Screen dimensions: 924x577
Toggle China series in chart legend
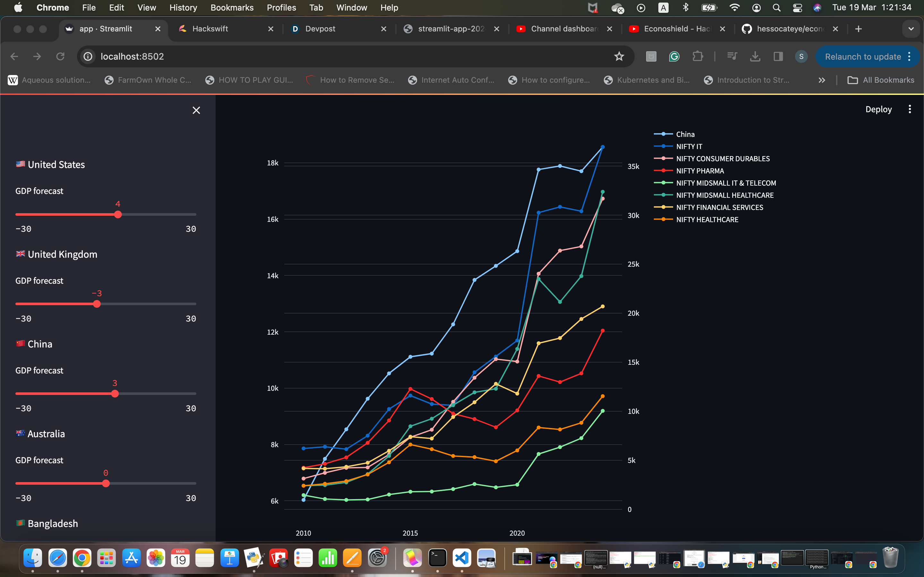coord(685,134)
